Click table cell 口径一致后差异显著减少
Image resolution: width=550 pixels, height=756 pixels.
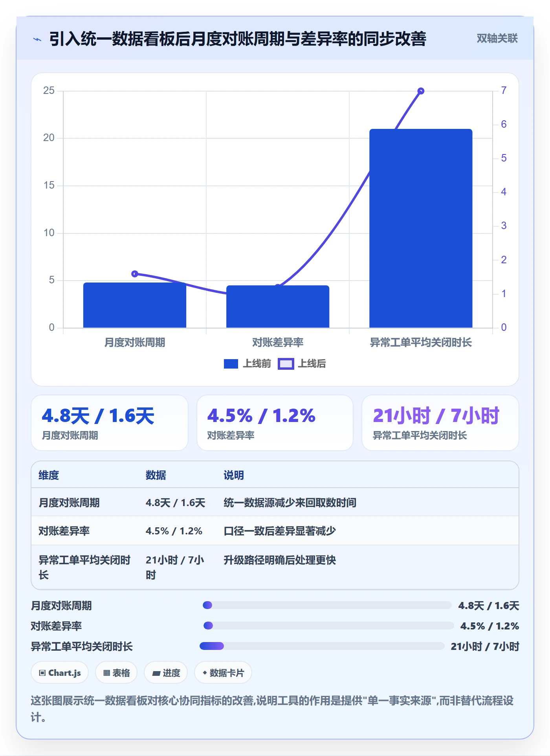(280, 531)
